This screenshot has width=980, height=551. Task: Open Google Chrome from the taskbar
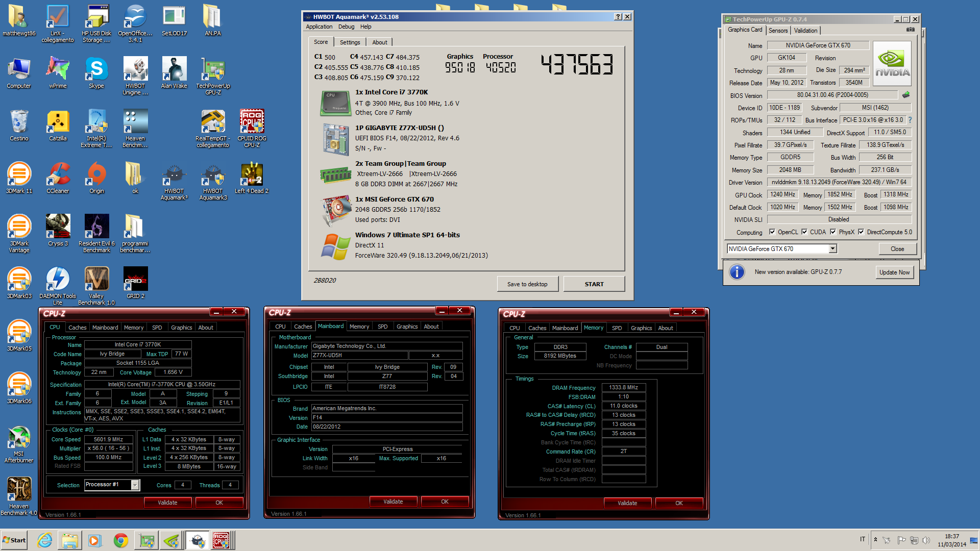[x=121, y=540]
